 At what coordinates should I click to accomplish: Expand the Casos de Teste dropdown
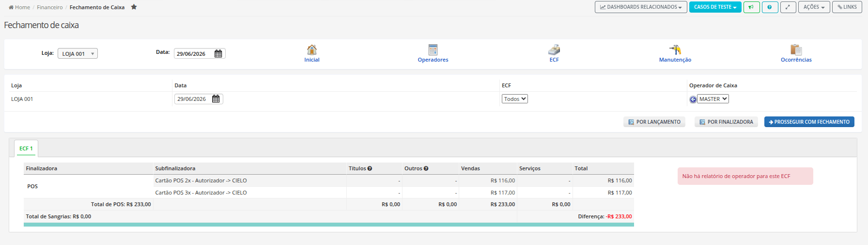pyautogui.click(x=715, y=7)
